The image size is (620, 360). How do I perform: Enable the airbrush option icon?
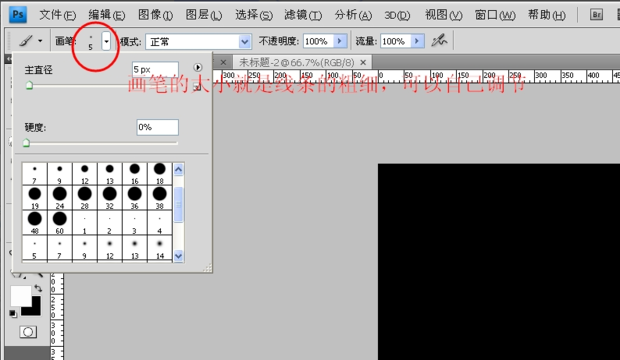(x=439, y=40)
